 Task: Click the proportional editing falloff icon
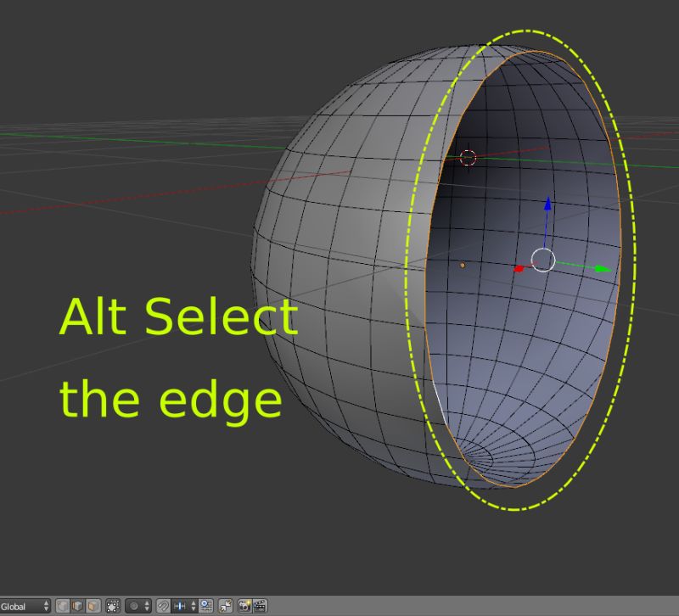pyautogui.click(x=135, y=606)
